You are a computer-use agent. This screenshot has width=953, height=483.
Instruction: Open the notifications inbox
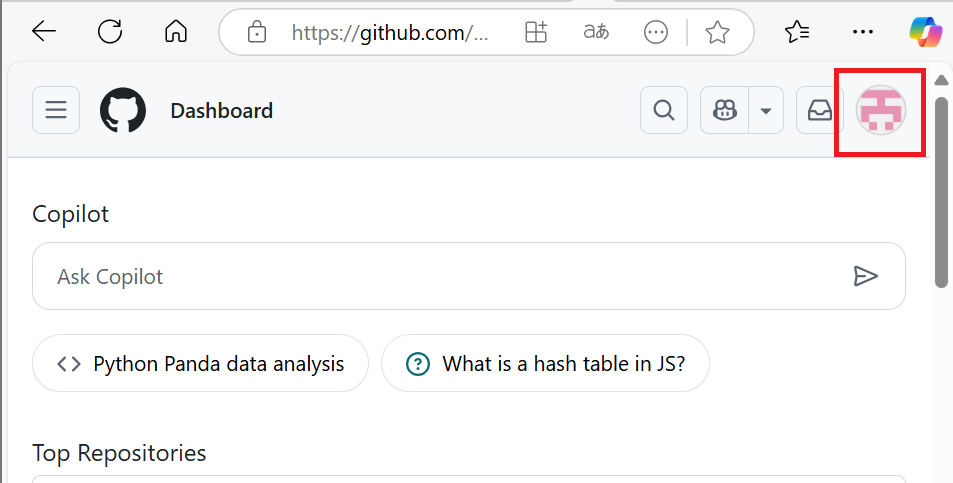(820, 110)
